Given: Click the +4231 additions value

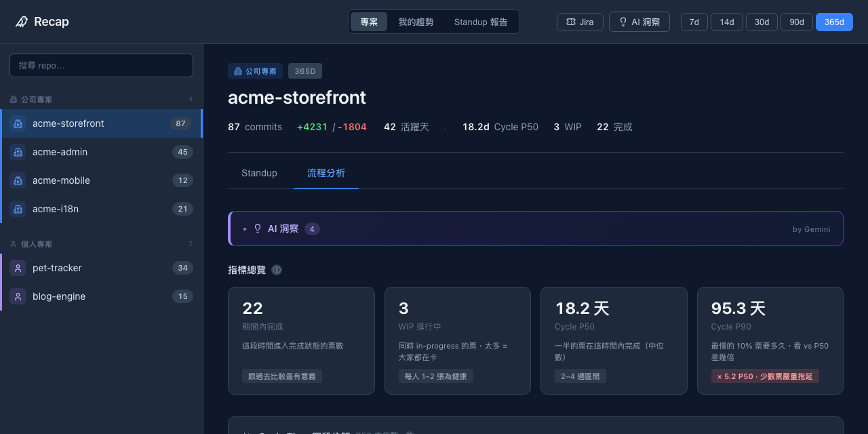Looking at the screenshot, I should click(312, 127).
